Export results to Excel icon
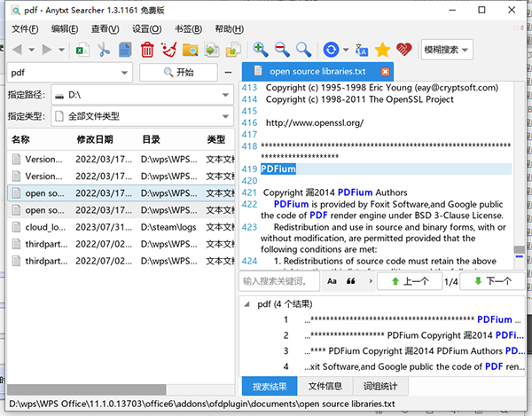The image size is (532, 416). (x=82, y=50)
